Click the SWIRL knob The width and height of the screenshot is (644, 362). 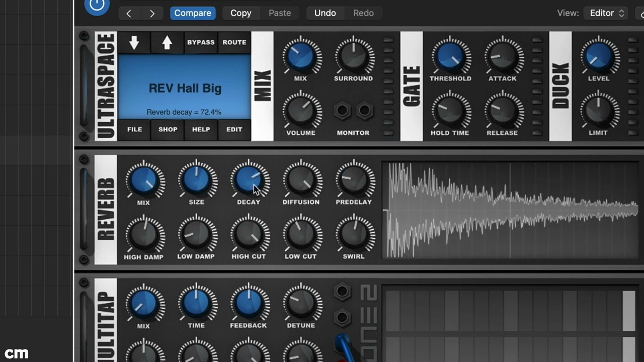354,234
